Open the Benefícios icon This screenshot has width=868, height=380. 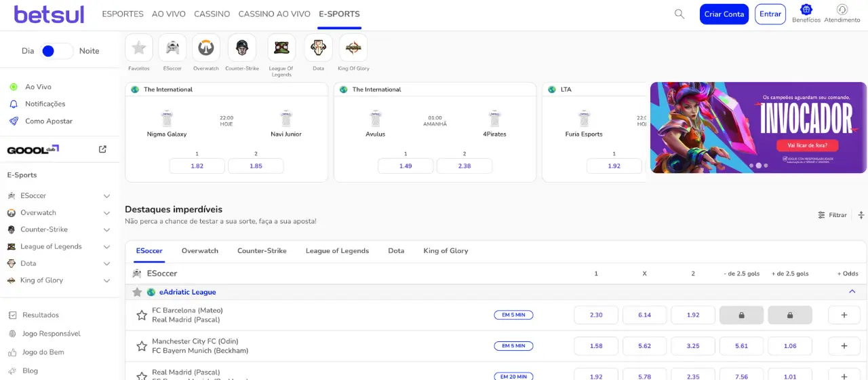pyautogui.click(x=806, y=9)
